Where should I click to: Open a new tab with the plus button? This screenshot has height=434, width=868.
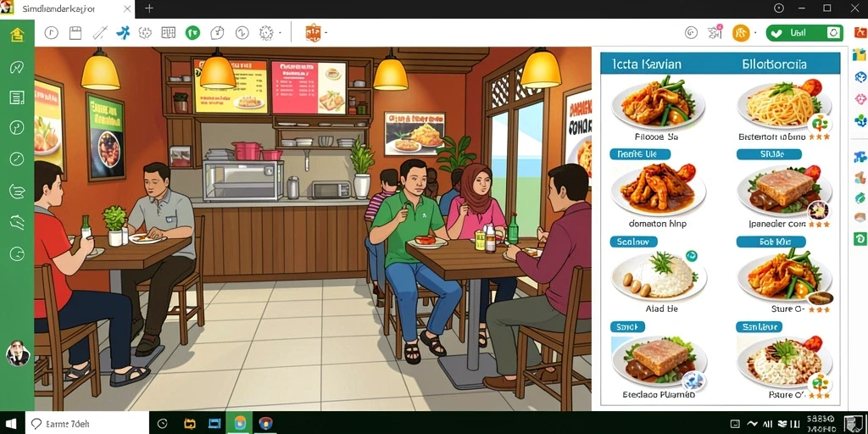pos(149,8)
